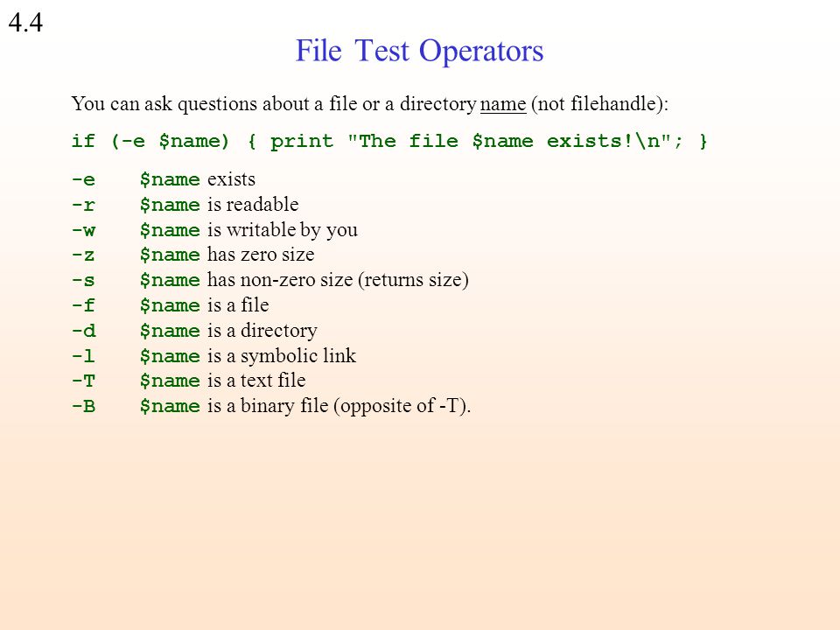The image size is (840, 630).
Task: Select the -T text file operator
Action: [x=84, y=381]
